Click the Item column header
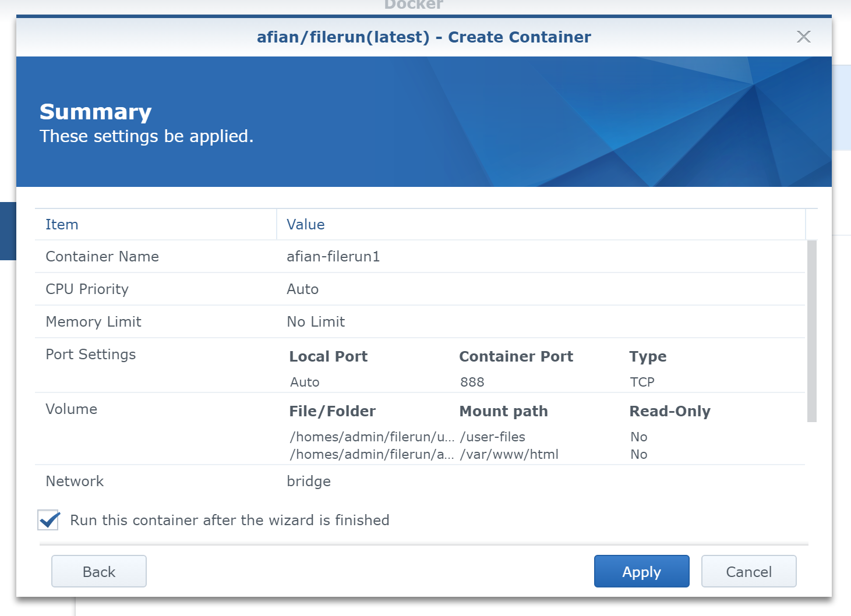Screen dimensions: 851x616 62,225
